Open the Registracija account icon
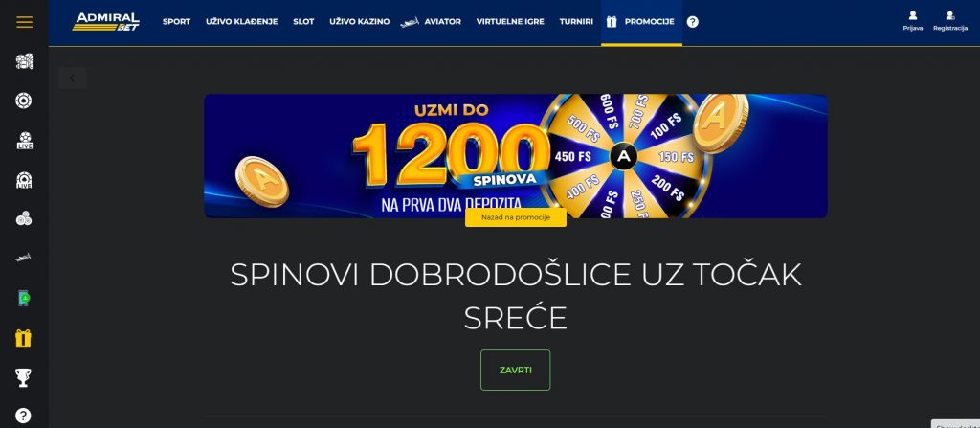980x428 pixels. (950, 21)
